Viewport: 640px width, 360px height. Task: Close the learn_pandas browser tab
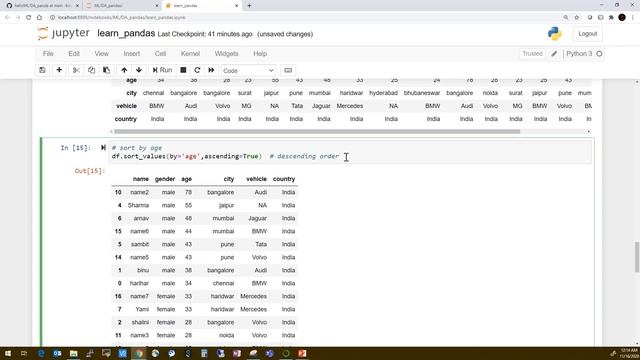point(236,6)
